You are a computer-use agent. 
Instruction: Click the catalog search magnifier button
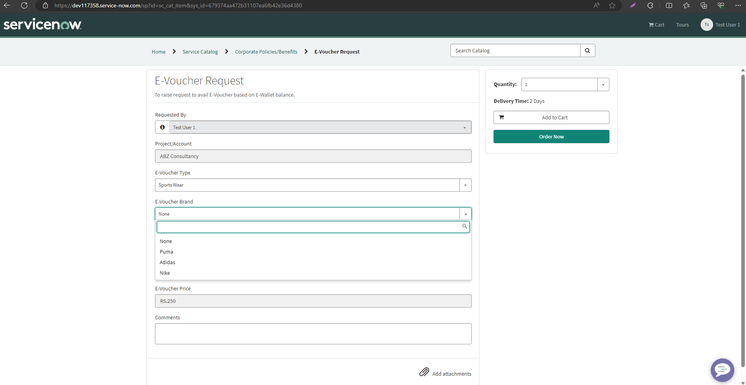[x=588, y=50]
